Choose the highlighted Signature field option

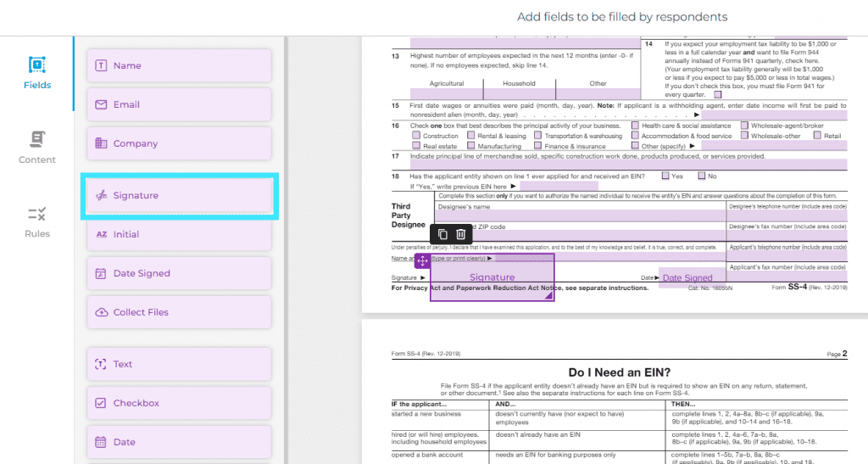[179, 195]
